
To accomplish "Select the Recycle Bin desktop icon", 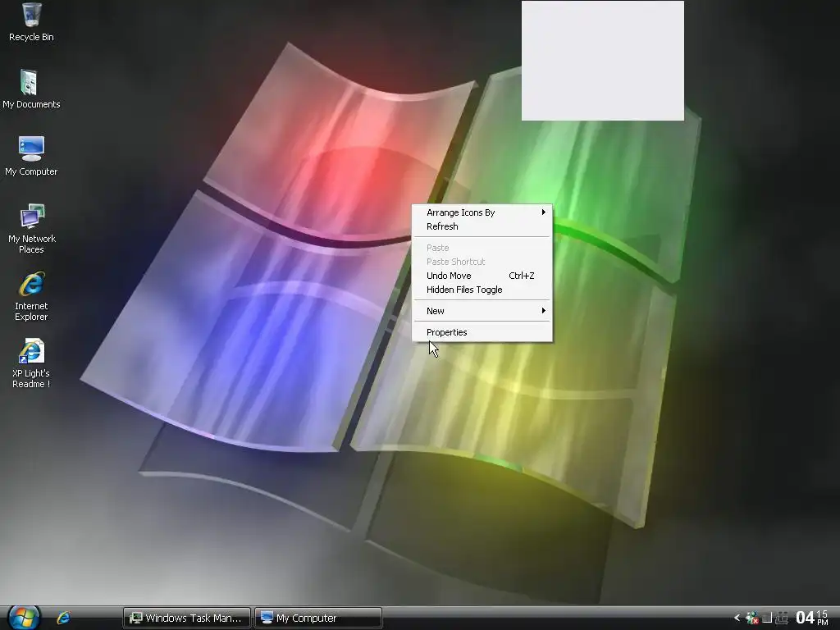I will pyautogui.click(x=31, y=22).
